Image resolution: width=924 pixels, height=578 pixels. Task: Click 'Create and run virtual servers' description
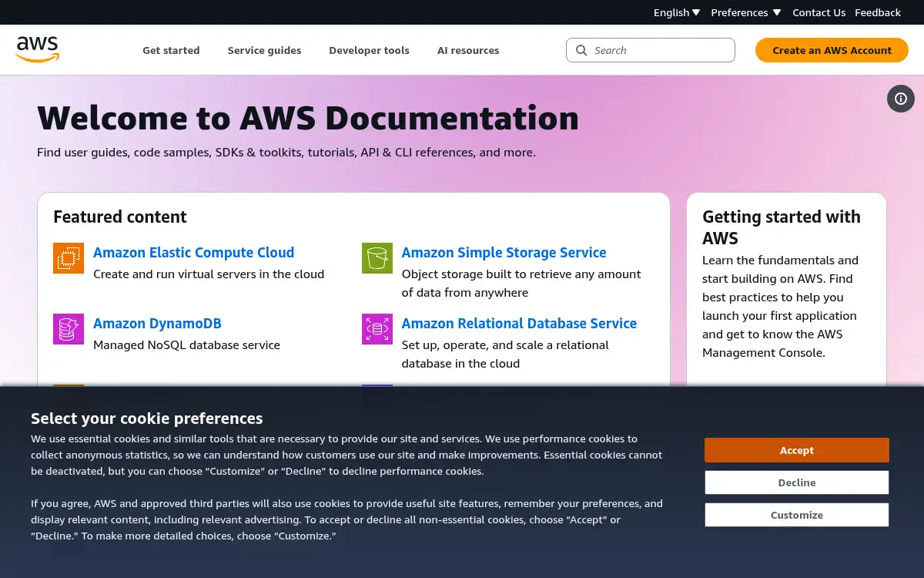click(209, 274)
